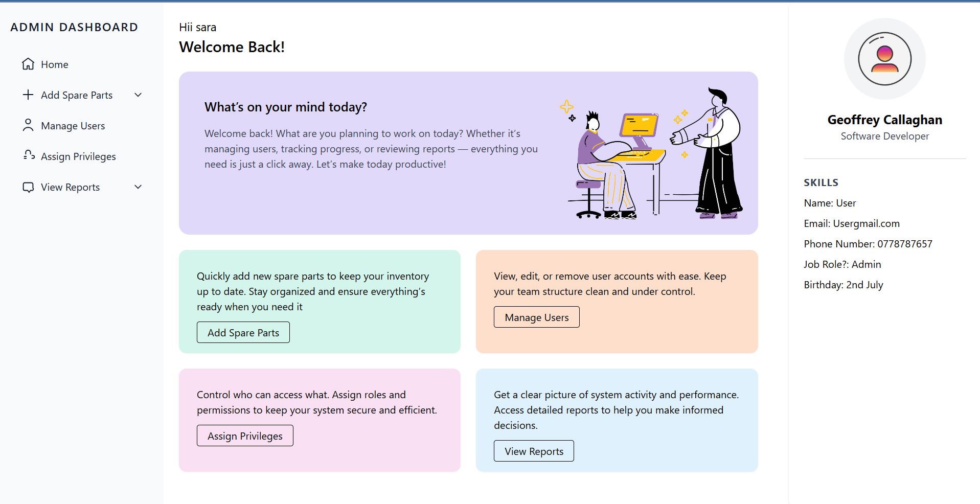Click the Geoffrey Callaghan profile name

pos(884,120)
